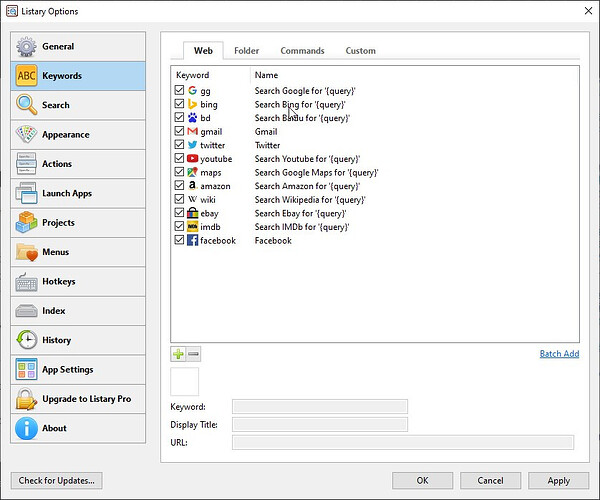This screenshot has width=600, height=500.
Task: Select the Facebook icon
Action: [192, 240]
